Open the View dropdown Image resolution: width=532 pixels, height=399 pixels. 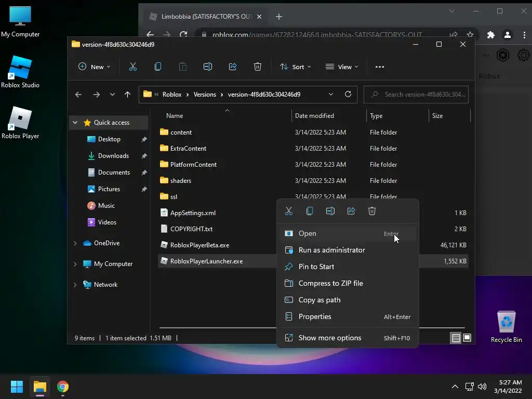coord(342,67)
